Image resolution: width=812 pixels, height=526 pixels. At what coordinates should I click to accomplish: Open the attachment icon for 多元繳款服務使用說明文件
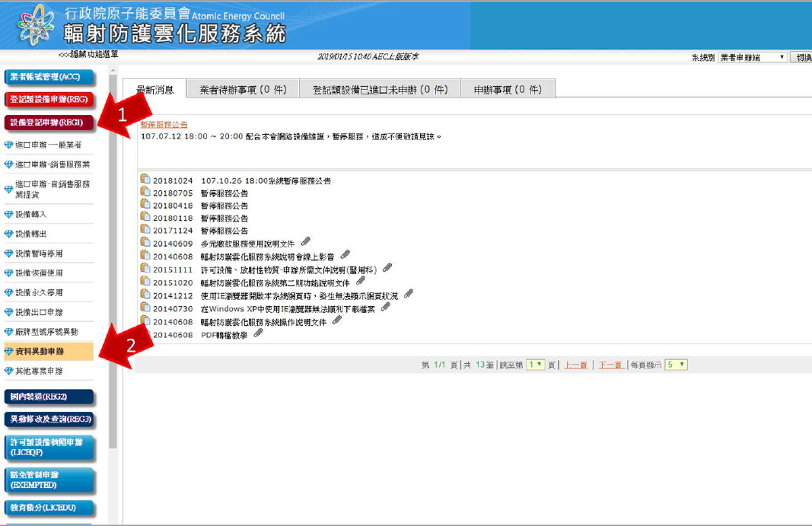[x=306, y=243]
